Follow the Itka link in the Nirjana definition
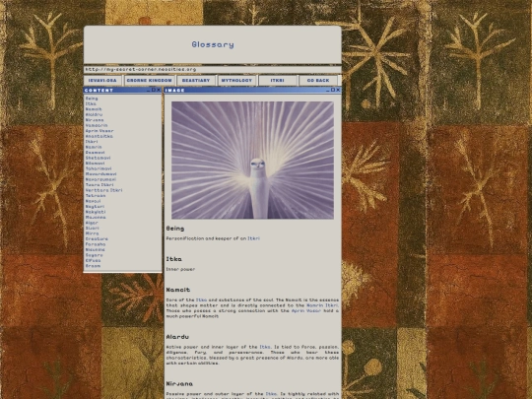Image resolution: width=532 pixels, height=399 pixels. pyautogui.click(x=271, y=393)
